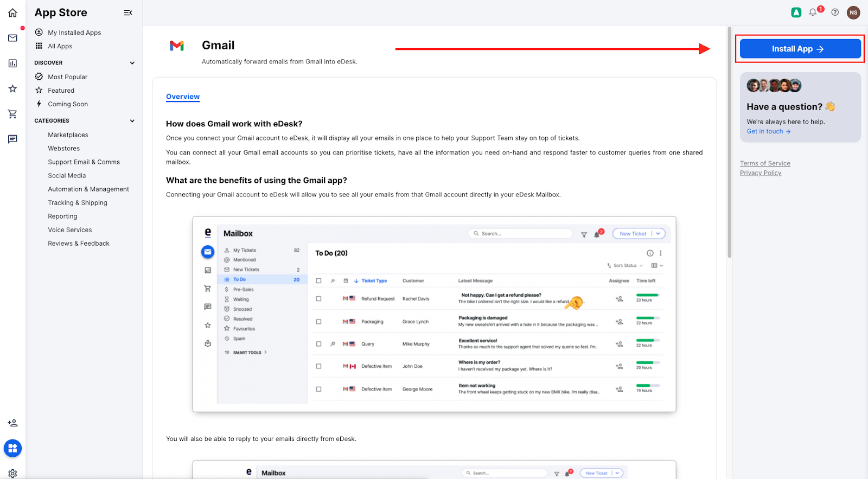Open the NS user profile avatar

pyautogui.click(x=853, y=12)
